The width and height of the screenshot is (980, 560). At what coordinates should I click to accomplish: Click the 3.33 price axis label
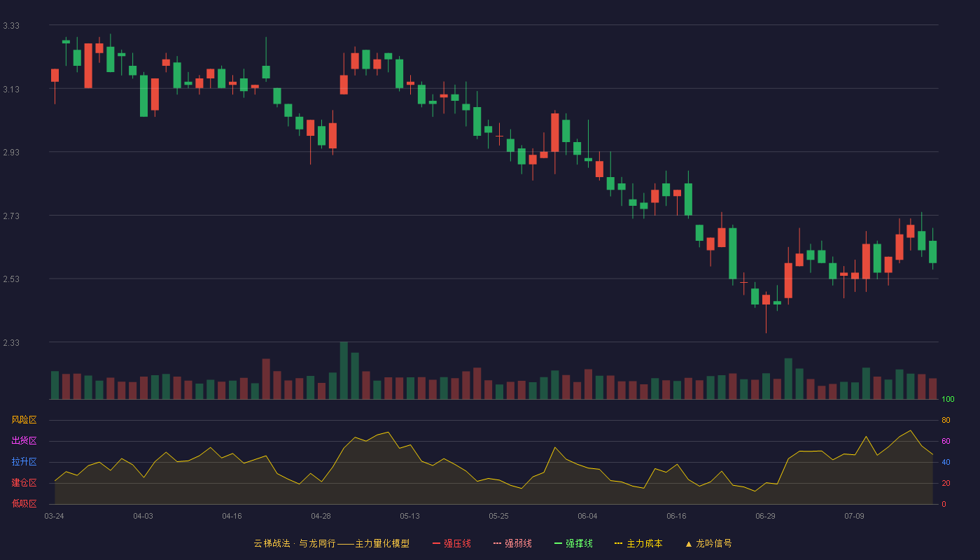tap(11, 26)
